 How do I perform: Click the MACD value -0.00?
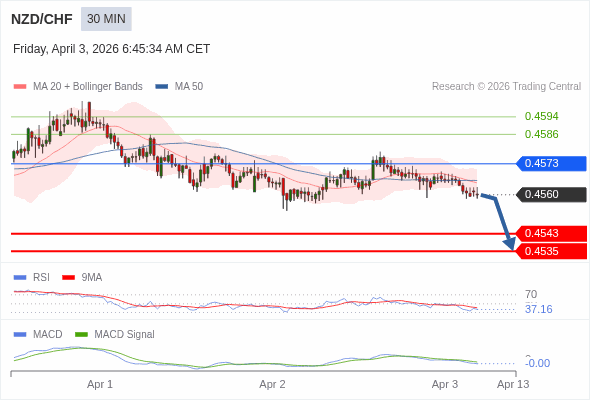538,363
